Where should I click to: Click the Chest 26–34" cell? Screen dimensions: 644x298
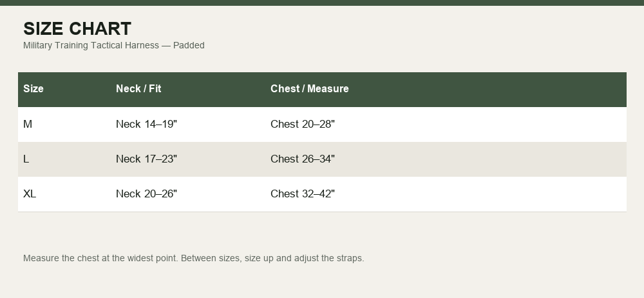pos(303,159)
